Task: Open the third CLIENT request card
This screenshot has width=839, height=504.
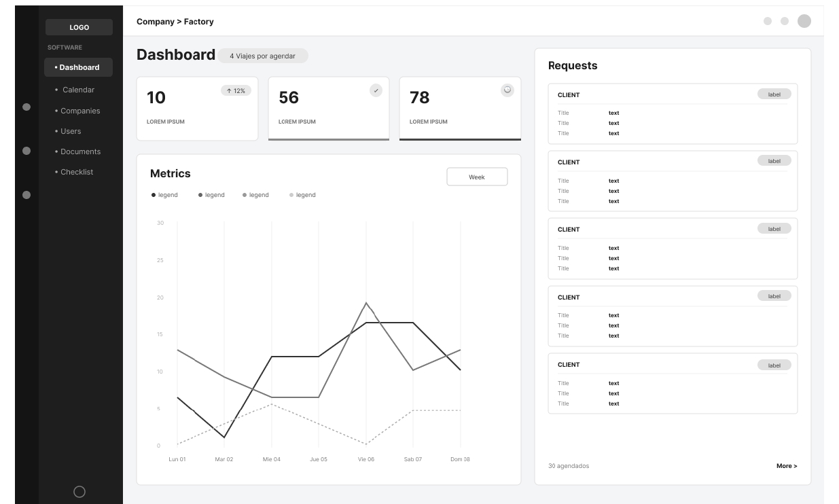Action: pyautogui.click(x=673, y=249)
